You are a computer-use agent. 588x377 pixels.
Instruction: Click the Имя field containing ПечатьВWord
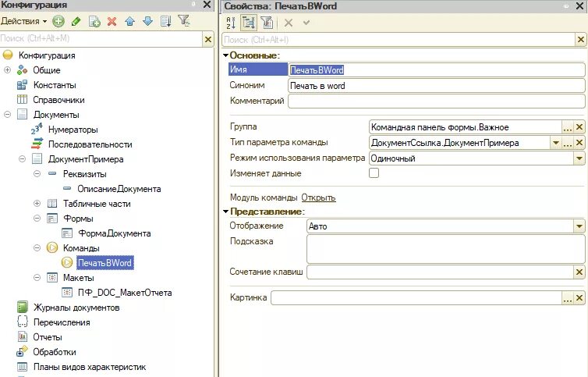pyautogui.click(x=437, y=69)
